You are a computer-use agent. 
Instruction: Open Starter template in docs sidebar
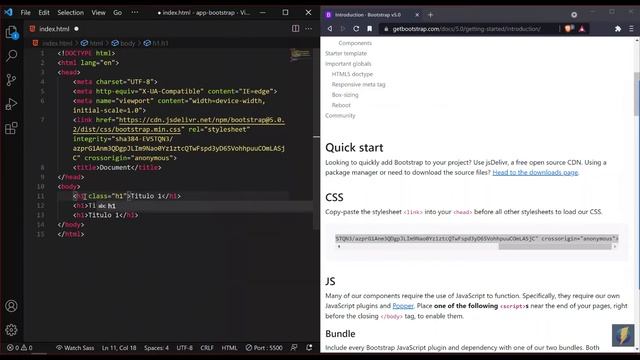[346, 53]
